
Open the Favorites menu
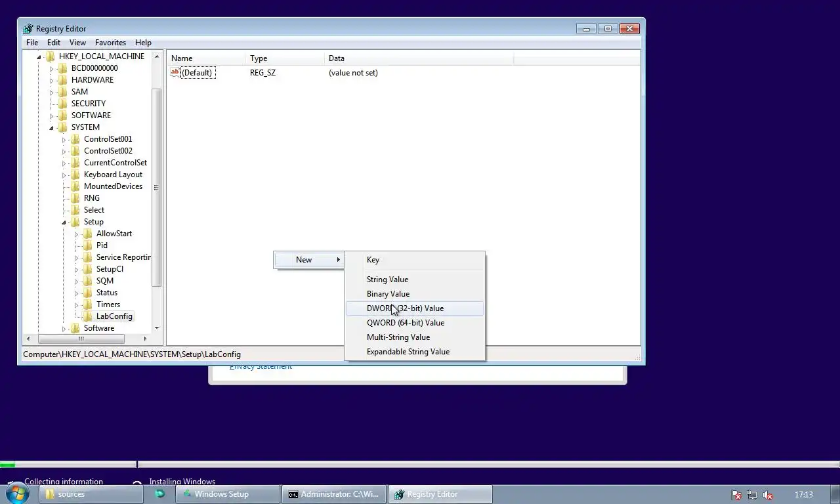click(x=110, y=43)
